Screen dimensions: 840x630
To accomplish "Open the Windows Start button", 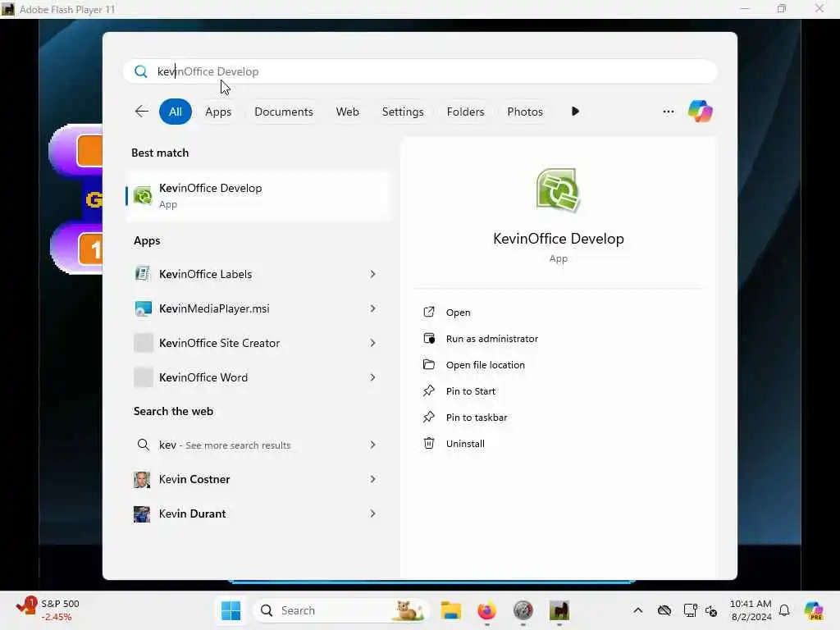I will 231,610.
